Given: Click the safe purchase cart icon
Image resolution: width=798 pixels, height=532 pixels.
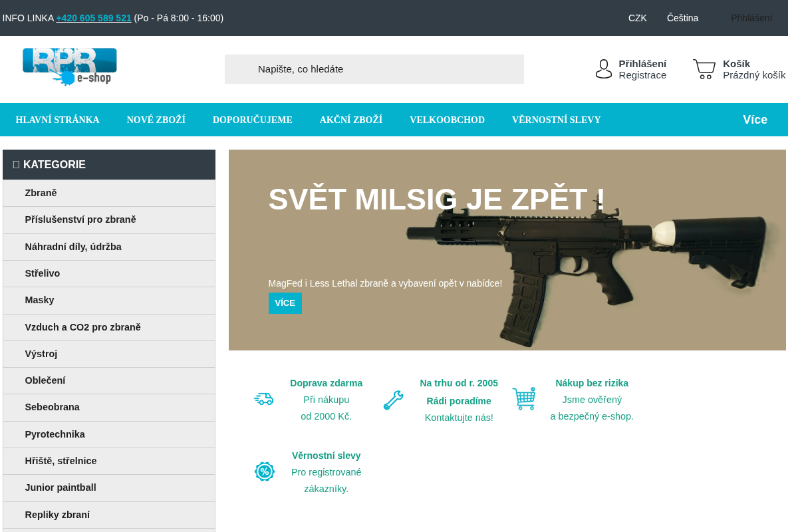Looking at the screenshot, I should [x=524, y=398].
